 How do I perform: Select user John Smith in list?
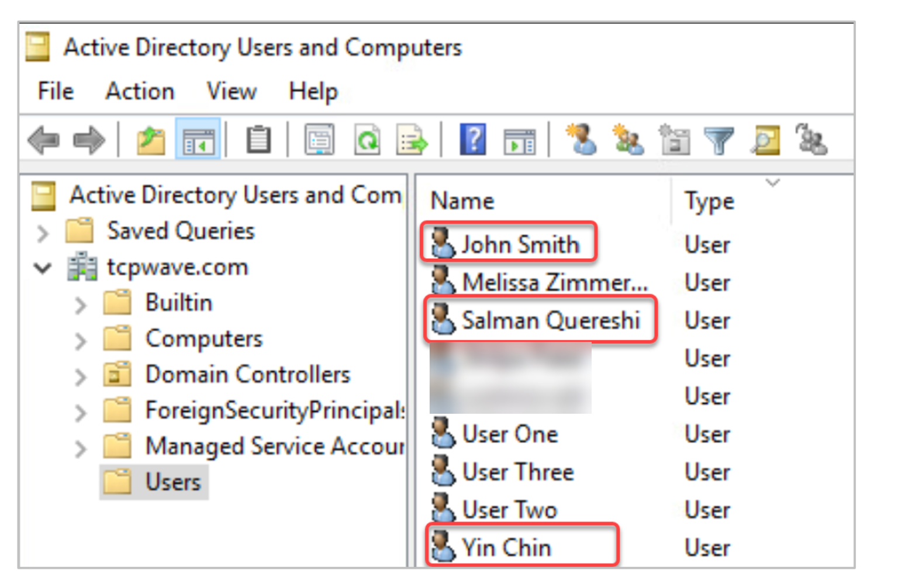519,244
